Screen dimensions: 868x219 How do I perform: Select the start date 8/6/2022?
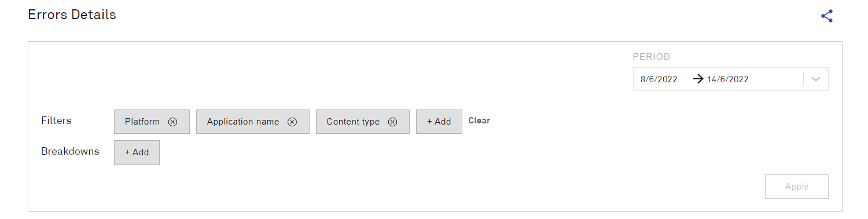(659, 79)
